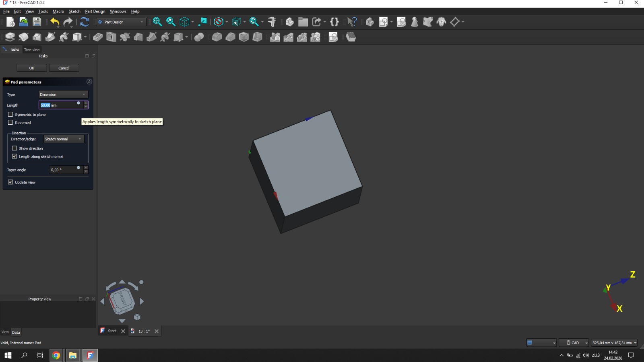Viewport: 644px width, 362px height.
Task: Decrease Taper angle with the down stepper arrow
Action: pyautogui.click(x=86, y=172)
